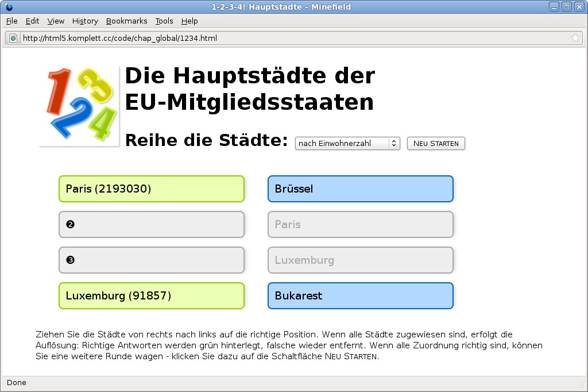Click the window menu icon in title bar
588x392 pixels.
tap(9, 7)
